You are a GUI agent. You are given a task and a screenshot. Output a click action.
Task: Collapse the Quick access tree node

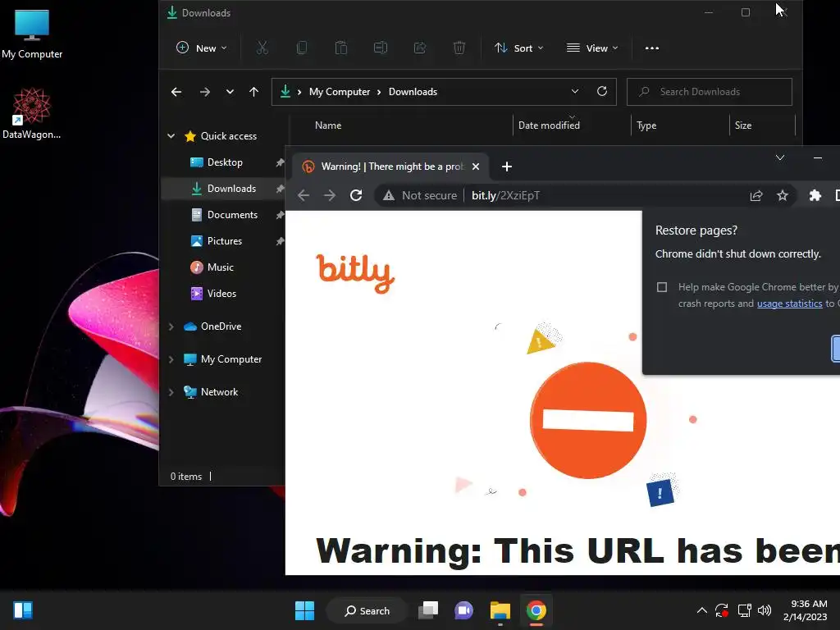(x=171, y=136)
